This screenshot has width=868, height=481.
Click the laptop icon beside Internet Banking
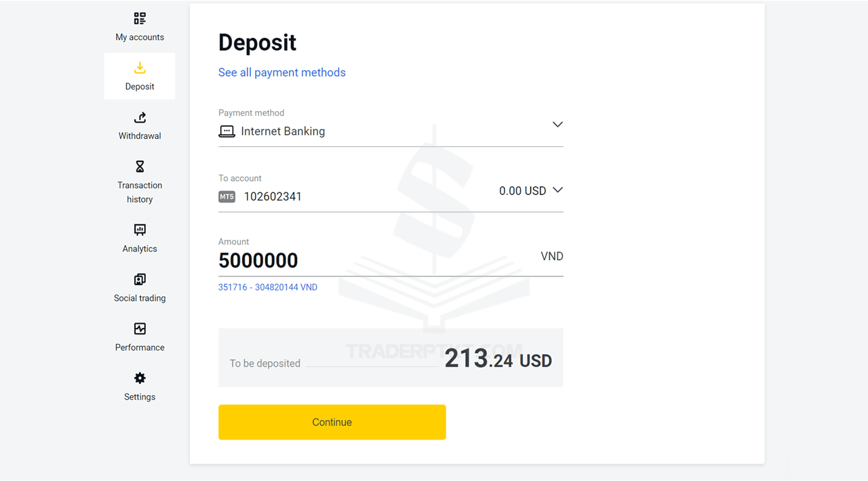tap(226, 131)
